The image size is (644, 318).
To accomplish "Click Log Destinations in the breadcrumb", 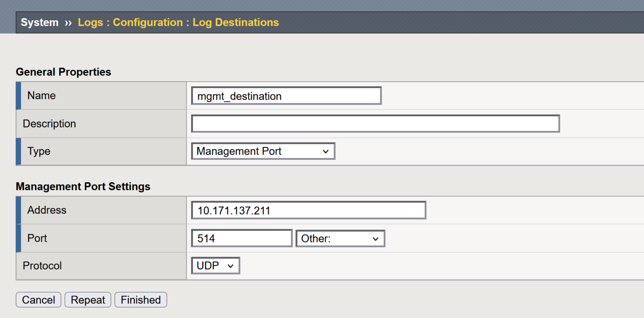I will coord(235,22).
